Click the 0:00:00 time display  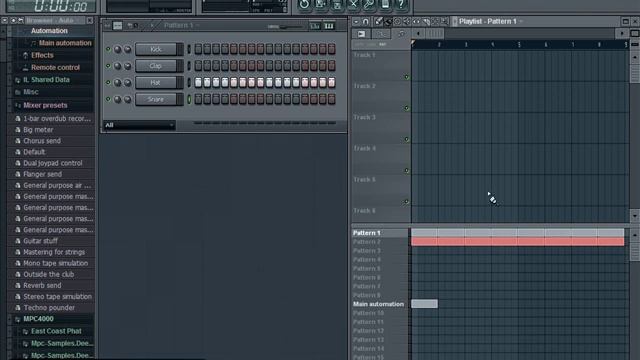tap(60, 6)
